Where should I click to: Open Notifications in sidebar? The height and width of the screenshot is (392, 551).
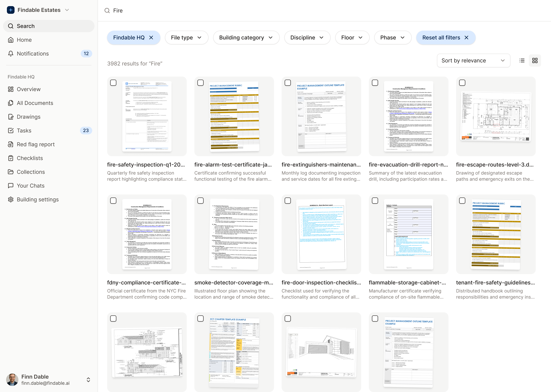49,54
